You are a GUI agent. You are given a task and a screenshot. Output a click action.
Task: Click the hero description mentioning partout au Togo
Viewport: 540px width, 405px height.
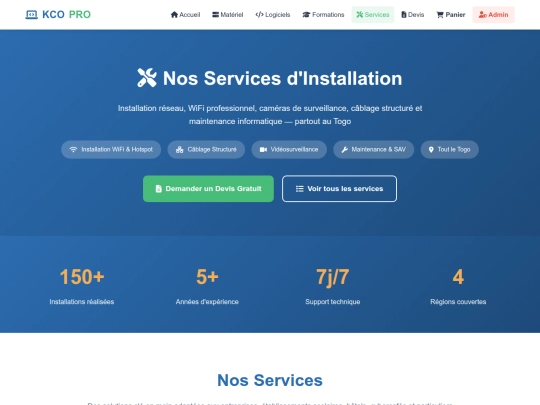click(x=270, y=115)
